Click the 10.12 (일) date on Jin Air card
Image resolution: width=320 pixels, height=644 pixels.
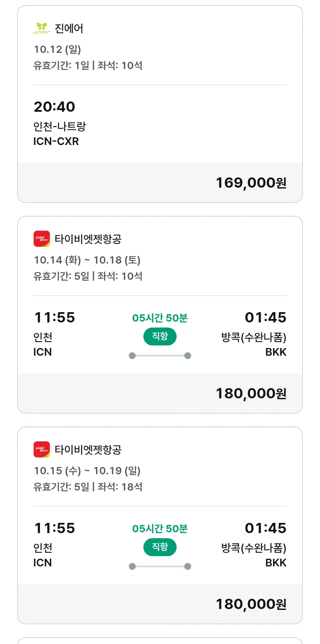(57, 49)
